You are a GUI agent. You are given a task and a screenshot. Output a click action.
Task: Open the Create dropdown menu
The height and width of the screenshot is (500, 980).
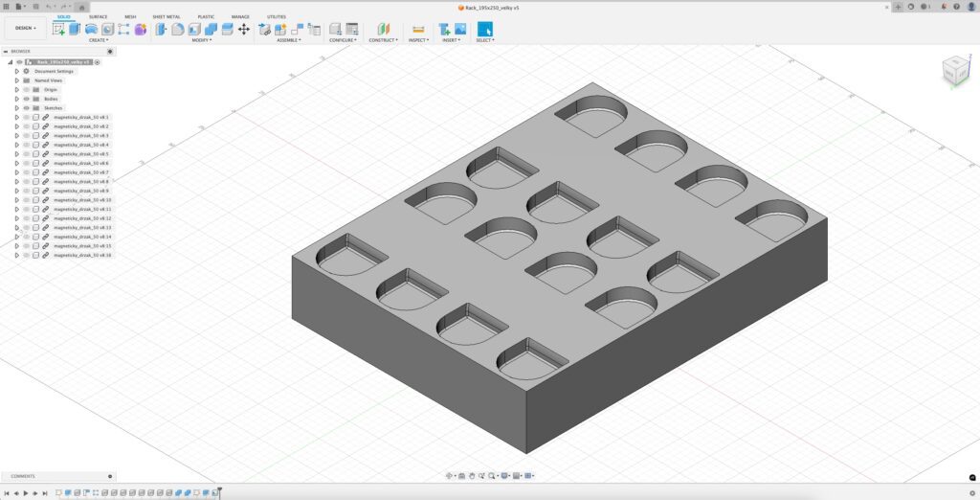coord(99,40)
